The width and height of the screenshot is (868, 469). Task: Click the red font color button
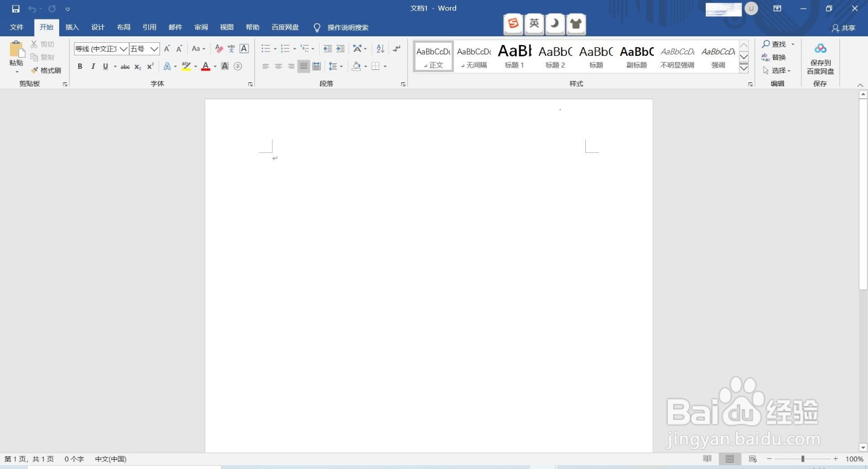pyautogui.click(x=206, y=66)
